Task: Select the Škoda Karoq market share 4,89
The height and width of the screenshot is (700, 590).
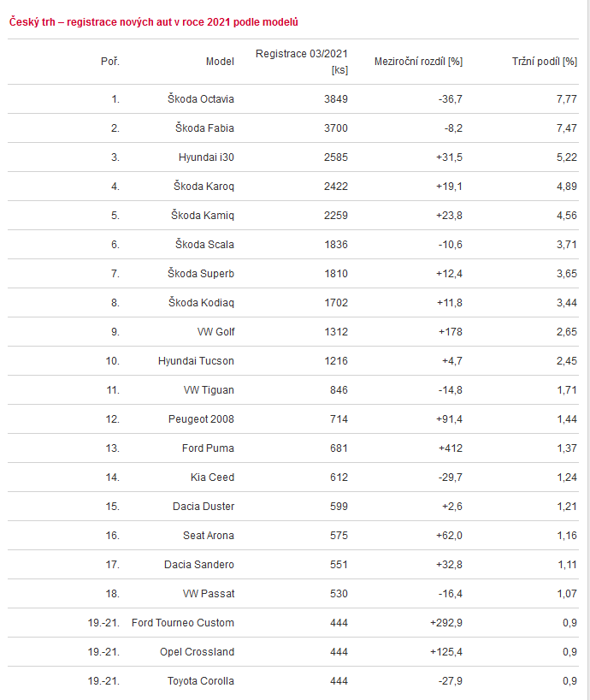Action: coord(564,187)
